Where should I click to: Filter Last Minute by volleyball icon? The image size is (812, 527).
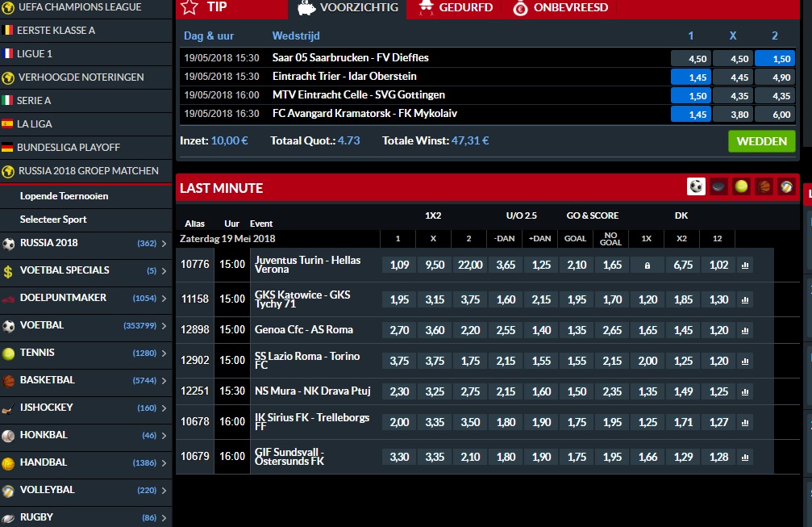pyautogui.click(x=786, y=186)
